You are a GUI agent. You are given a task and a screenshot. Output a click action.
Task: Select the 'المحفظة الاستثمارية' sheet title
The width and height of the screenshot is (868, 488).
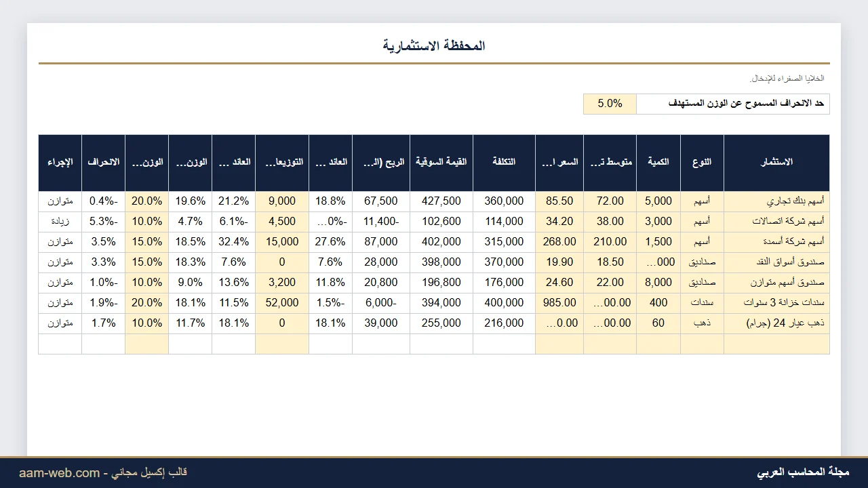pyautogui.click(x=434, y=46)
